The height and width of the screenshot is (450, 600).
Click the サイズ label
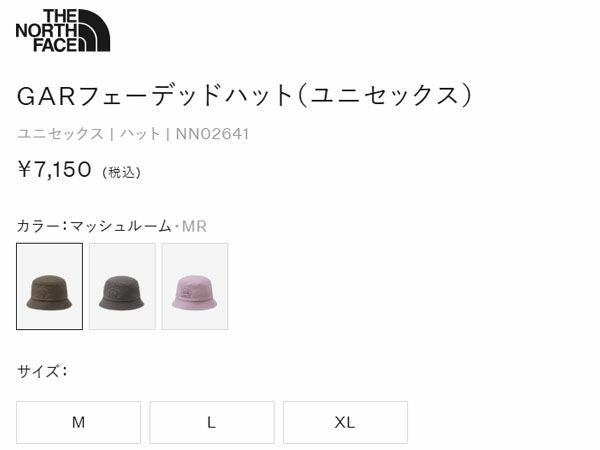38,371
